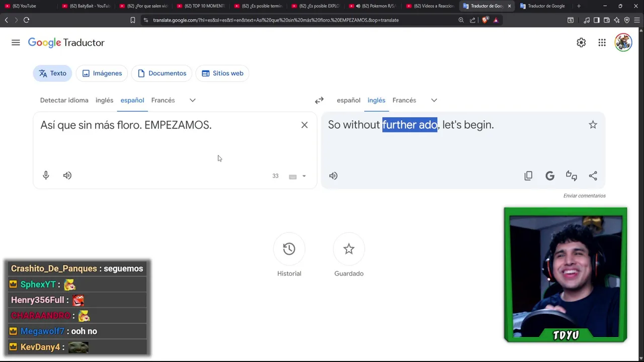
Task: Switch to the Pokemon R/S tab
Action: click(372, 6)
